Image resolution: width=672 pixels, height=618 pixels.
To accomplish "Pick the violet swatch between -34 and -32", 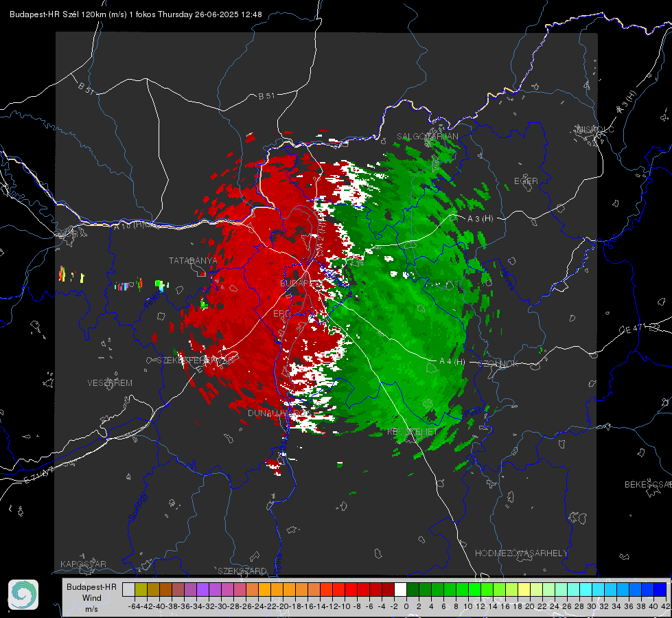I will (x=202, y=590).
